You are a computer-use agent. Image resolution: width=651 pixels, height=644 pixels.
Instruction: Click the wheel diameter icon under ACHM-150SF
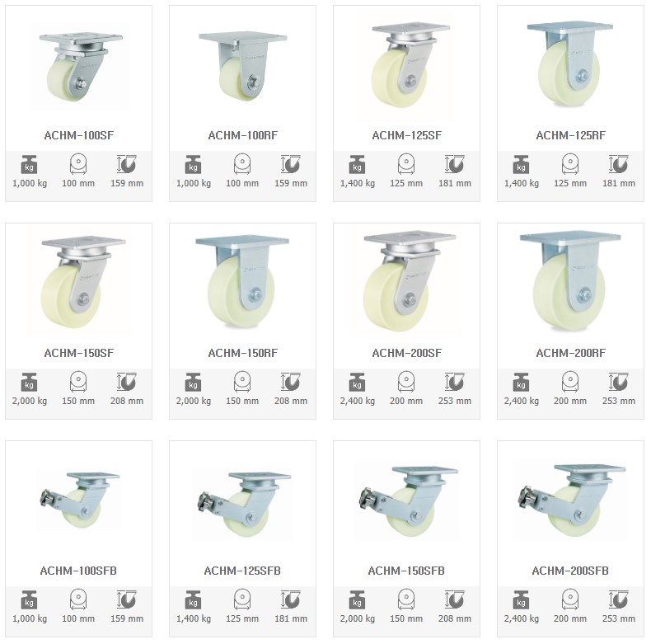78,382
